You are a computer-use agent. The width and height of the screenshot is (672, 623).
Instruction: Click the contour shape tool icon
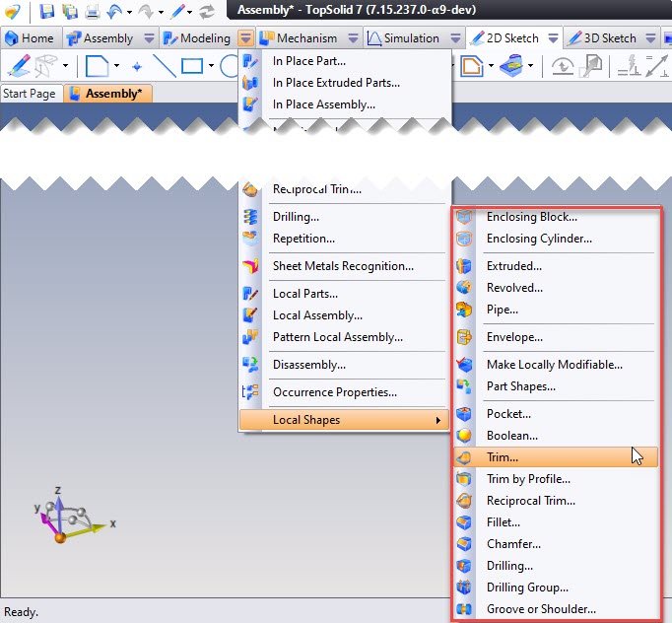click(x=98, y=66)
